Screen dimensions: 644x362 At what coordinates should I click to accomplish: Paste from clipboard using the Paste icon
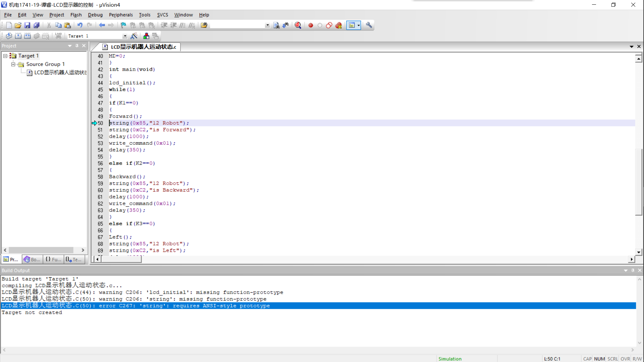click(x=67, y=25)
